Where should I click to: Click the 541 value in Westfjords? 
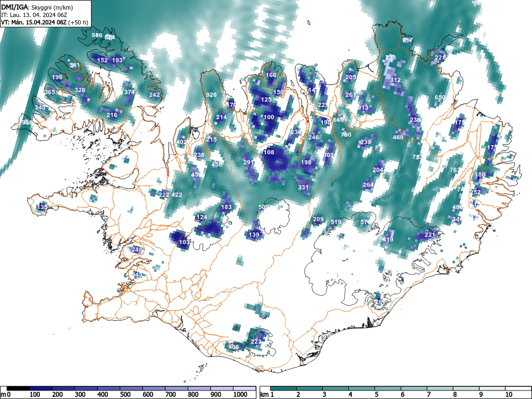[x=74, y=65]
